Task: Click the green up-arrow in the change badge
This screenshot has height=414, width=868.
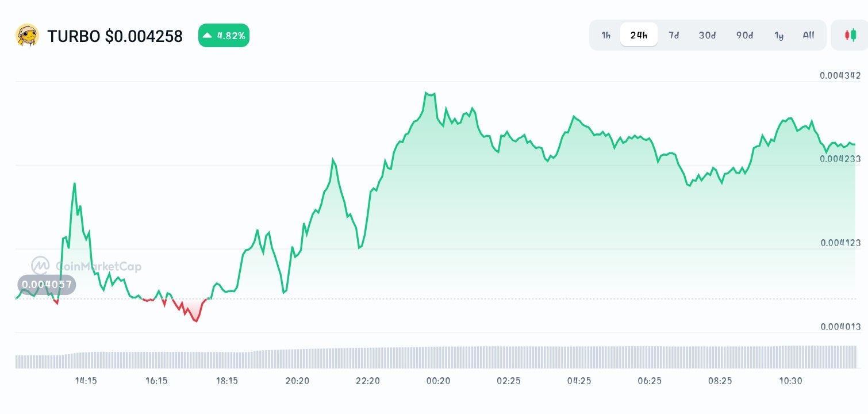Action: 208,35
